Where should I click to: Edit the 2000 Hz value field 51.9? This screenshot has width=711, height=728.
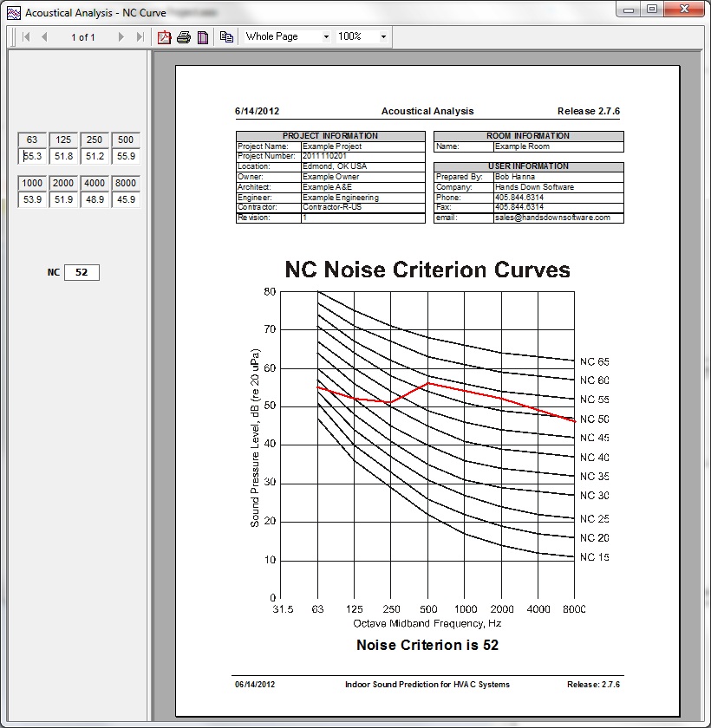point(63,199)
